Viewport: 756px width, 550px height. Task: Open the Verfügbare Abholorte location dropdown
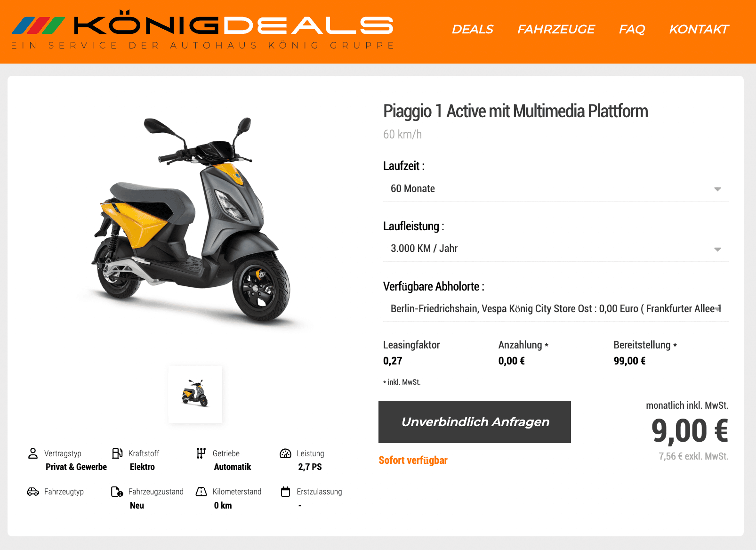tap(555, 309)
